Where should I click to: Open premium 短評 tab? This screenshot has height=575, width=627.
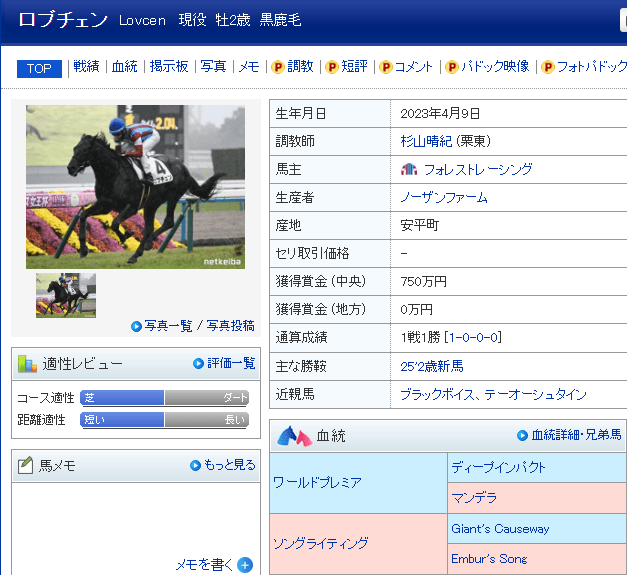(x=354, y=66)
